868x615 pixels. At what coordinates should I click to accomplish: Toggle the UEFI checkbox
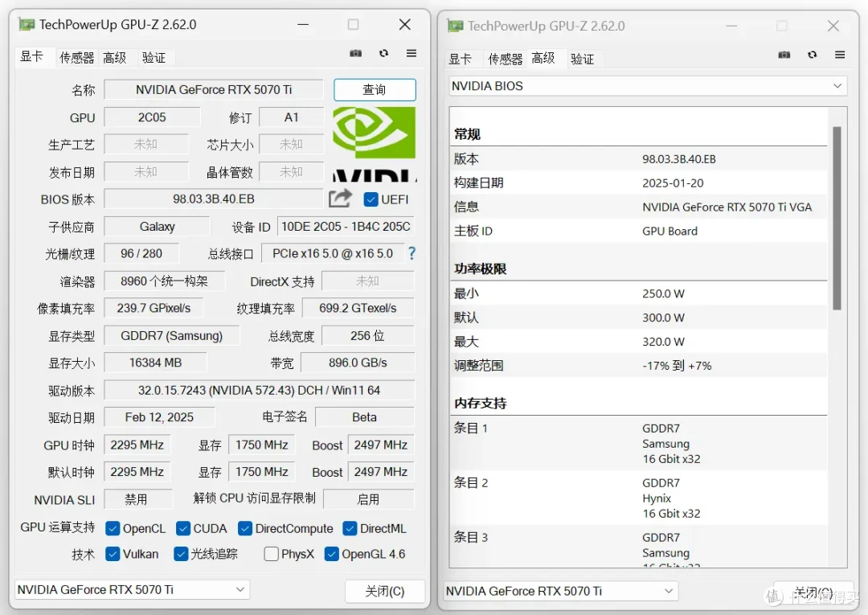(x=371, y=199)
